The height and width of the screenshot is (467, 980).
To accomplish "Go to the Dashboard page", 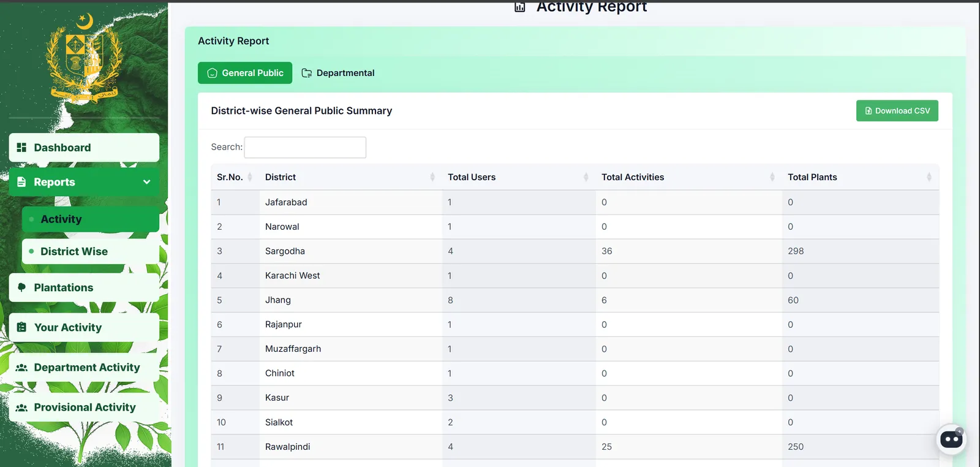I will coord(84,148).
